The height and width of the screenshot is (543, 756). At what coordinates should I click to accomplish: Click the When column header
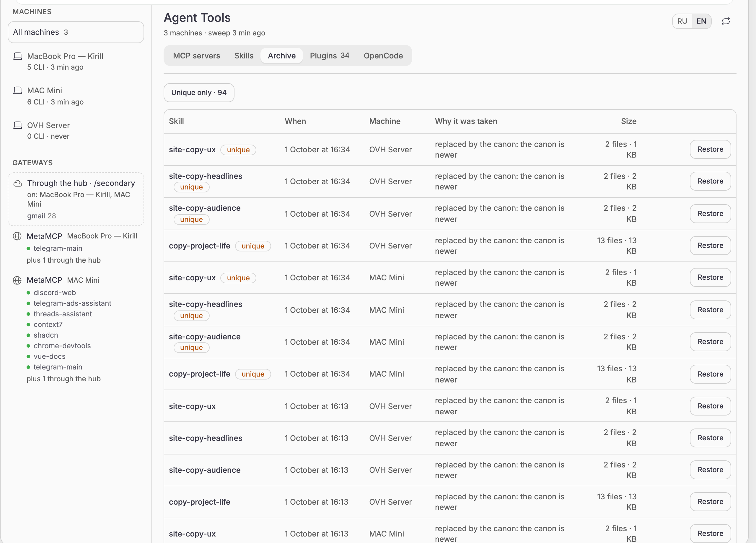point(295,121)
